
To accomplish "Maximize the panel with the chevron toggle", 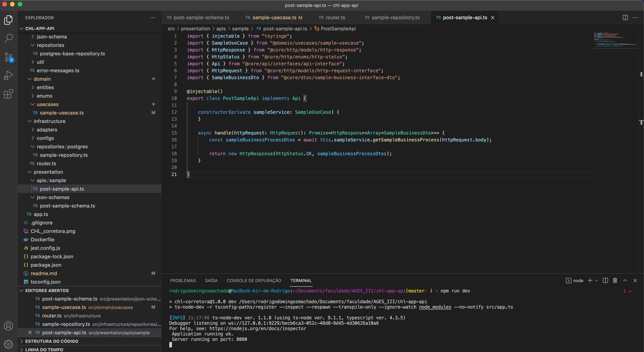I will (x=625, y=280).
